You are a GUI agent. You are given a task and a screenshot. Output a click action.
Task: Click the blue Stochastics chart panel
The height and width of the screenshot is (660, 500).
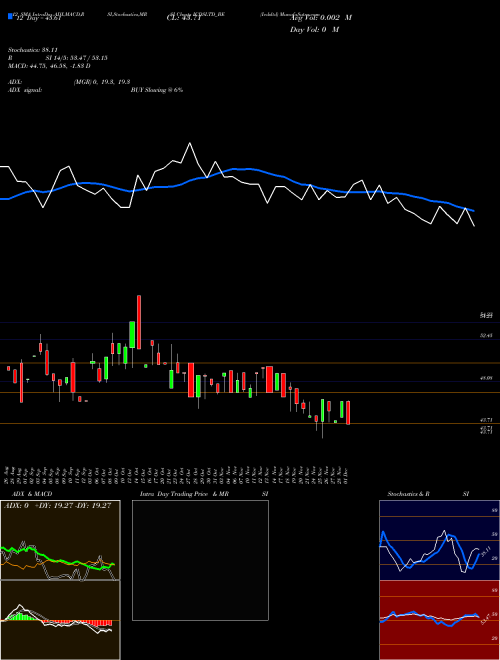click(439, 540)
